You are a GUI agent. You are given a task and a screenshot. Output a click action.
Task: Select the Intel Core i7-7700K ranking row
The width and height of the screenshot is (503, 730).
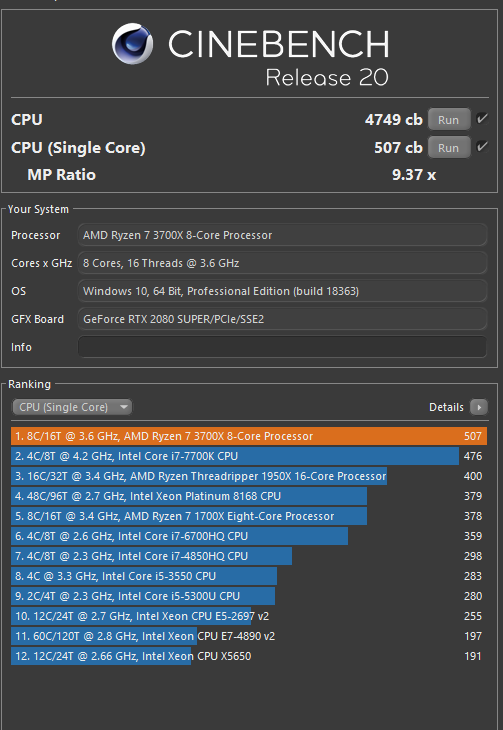tap(249, 456)
